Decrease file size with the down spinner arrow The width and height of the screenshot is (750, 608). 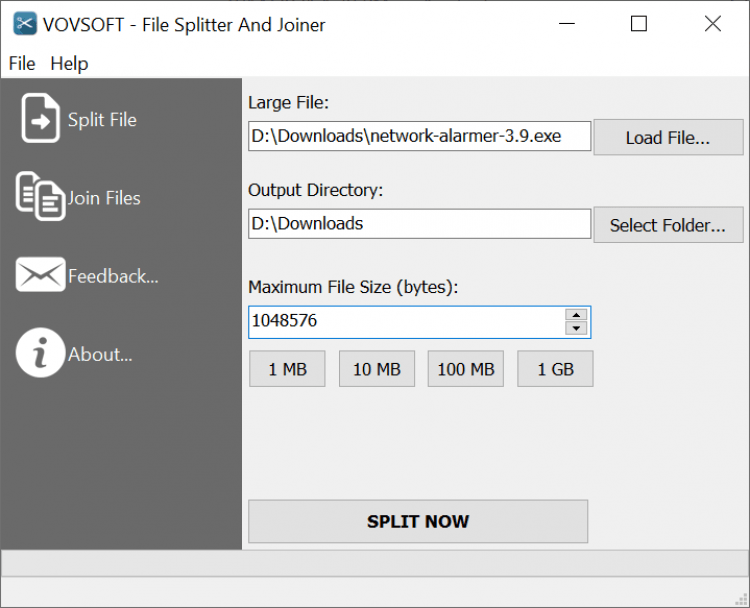coord(576,328)
